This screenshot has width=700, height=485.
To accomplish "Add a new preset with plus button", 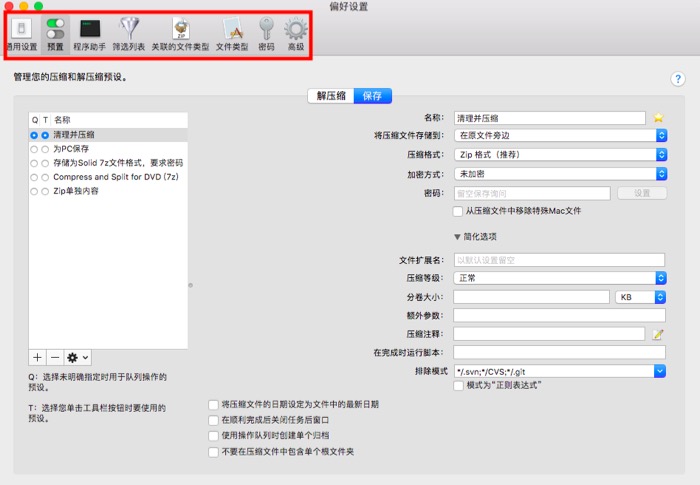I will [x=38, y=357].
